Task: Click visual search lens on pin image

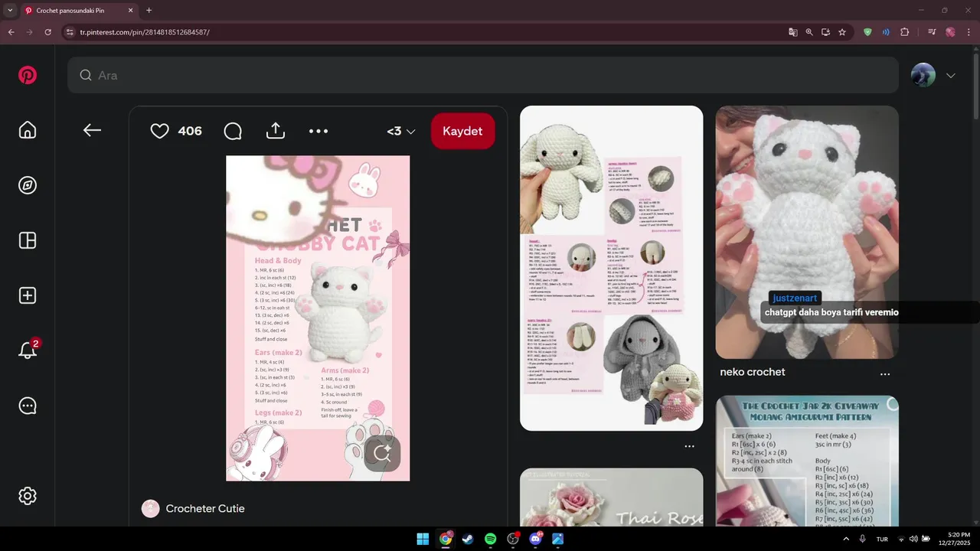Action: point(382,453)
